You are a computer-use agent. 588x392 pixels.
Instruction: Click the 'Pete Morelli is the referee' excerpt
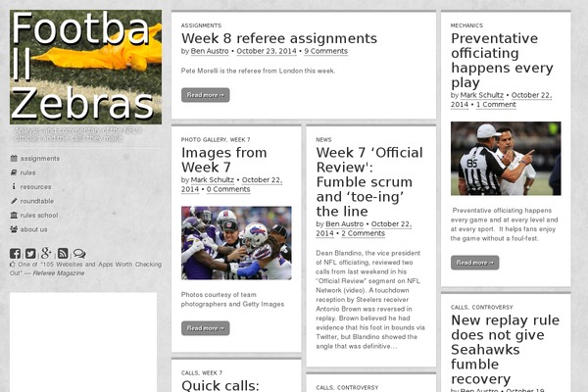point(258,71)
